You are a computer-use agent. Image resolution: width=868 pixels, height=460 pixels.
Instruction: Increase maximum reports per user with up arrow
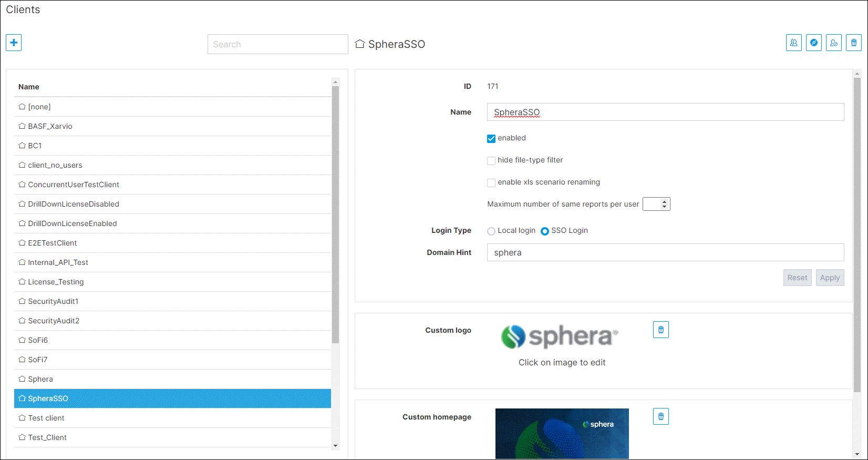pyautogui.click(x=665, y=201)
